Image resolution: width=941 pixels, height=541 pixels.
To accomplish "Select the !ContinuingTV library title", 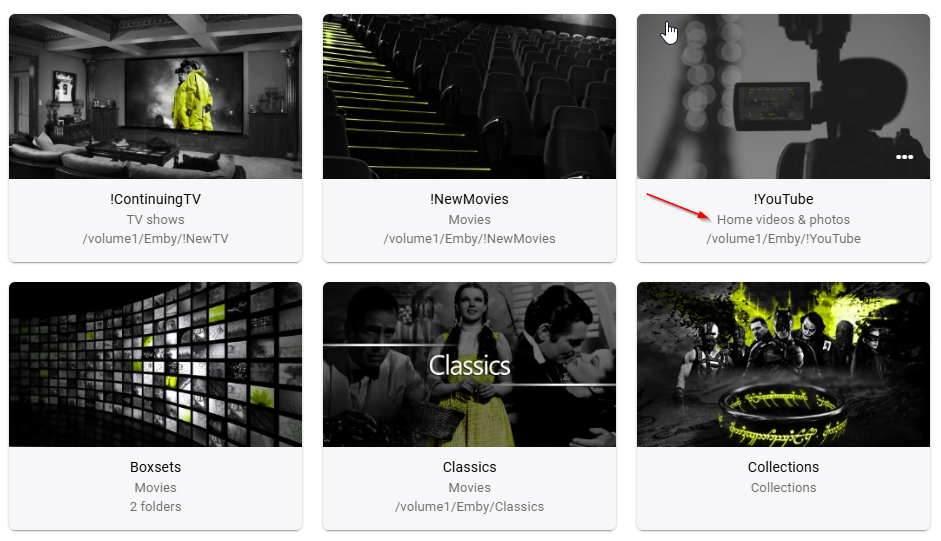I will pos(155,199).
